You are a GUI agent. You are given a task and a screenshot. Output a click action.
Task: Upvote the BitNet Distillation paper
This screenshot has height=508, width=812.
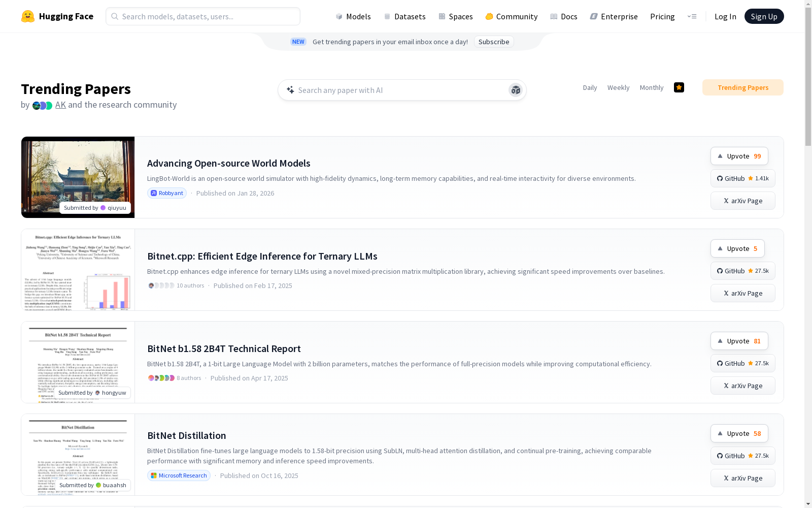[x=739, y=433]
